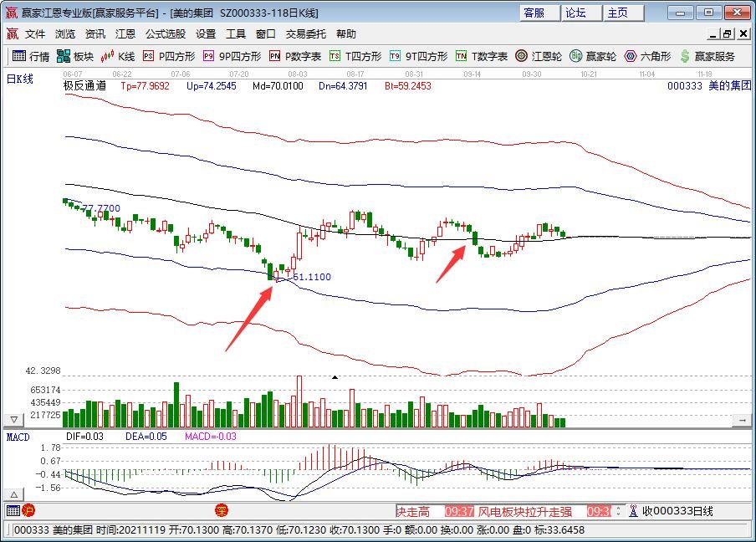Click the red 沪 Shanghai index badge
Screen dimensions: 756x542
tap(28, 510)
